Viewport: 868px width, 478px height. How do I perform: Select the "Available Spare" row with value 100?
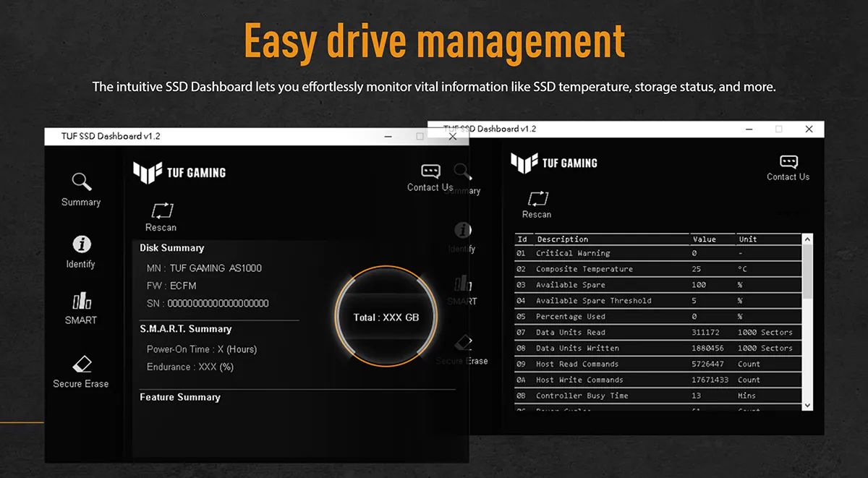(x=658, y=285)
